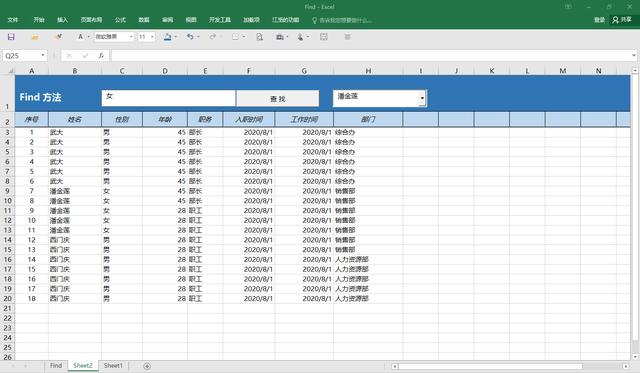Click the Format Painter brush icon
Viewport: 640px width, 373px height.
pos(59,37)
